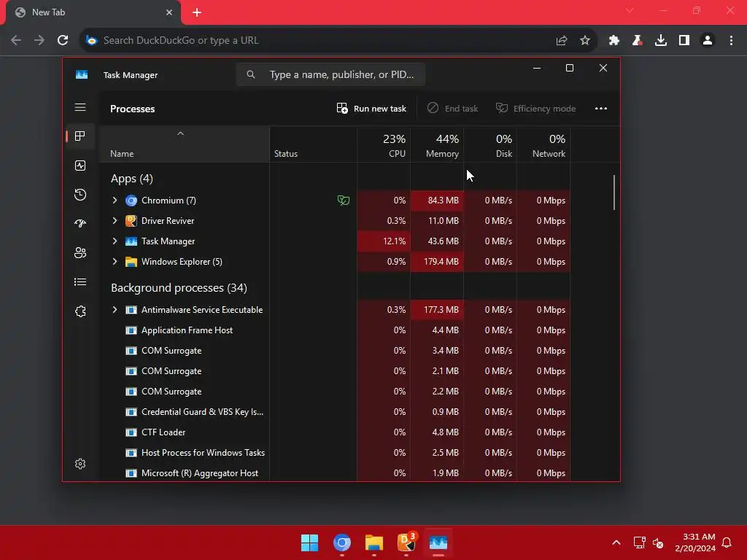Click the Windows Explorer folder icon in list
Viewport: 747px width, 560px height.
click(131, 262)
